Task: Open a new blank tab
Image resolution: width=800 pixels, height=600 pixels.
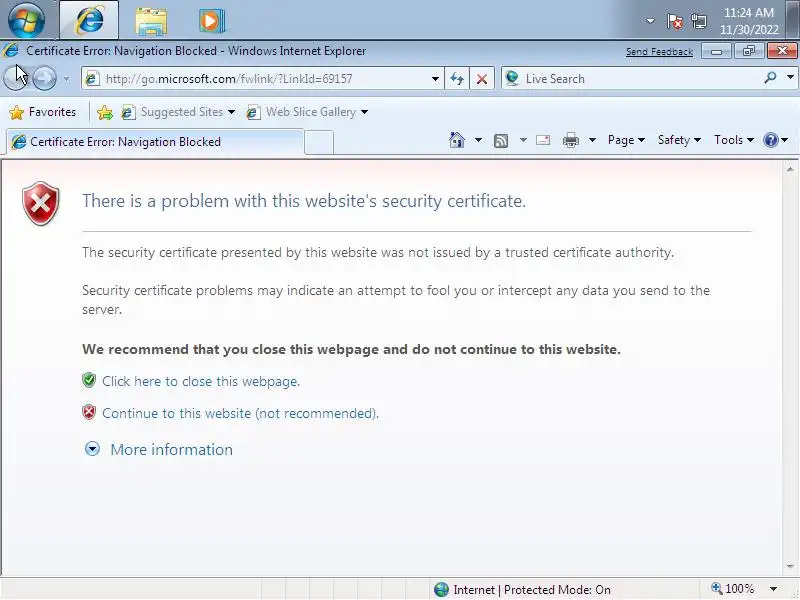Action: (319, 142)
